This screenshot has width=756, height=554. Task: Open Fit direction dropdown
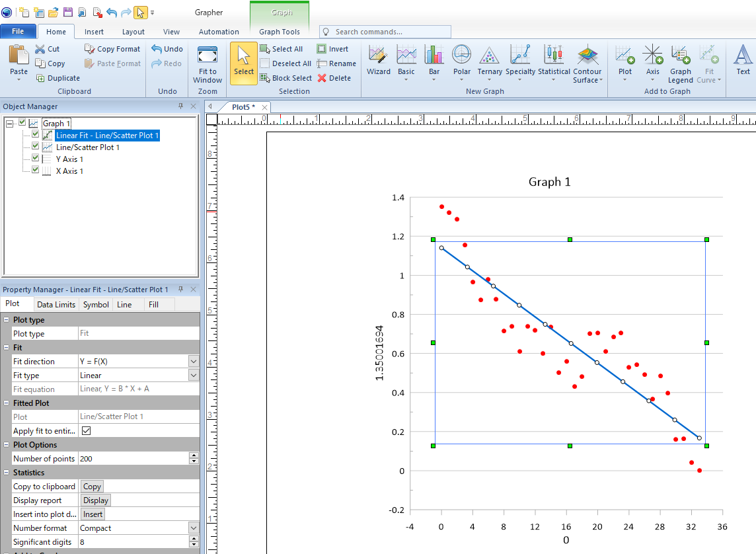tap(194, 361)
